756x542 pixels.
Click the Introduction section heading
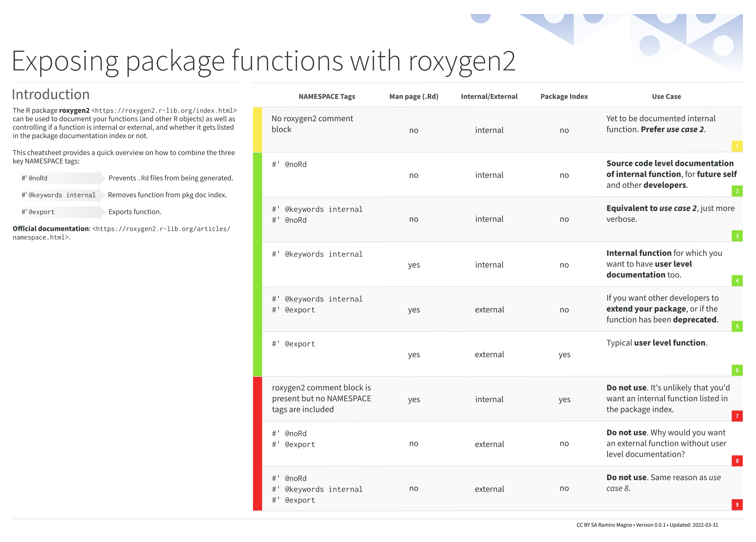[51, 94]
